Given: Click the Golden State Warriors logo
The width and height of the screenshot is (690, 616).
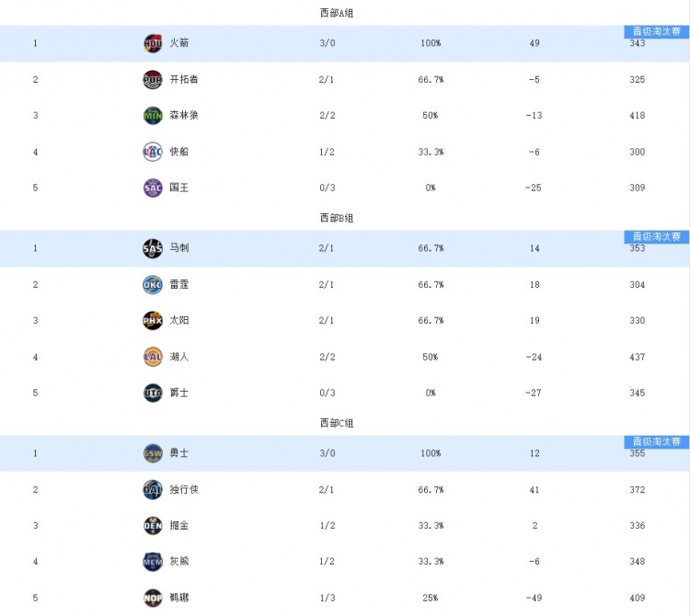Looking at the screenshot, I should coord(153,453).
